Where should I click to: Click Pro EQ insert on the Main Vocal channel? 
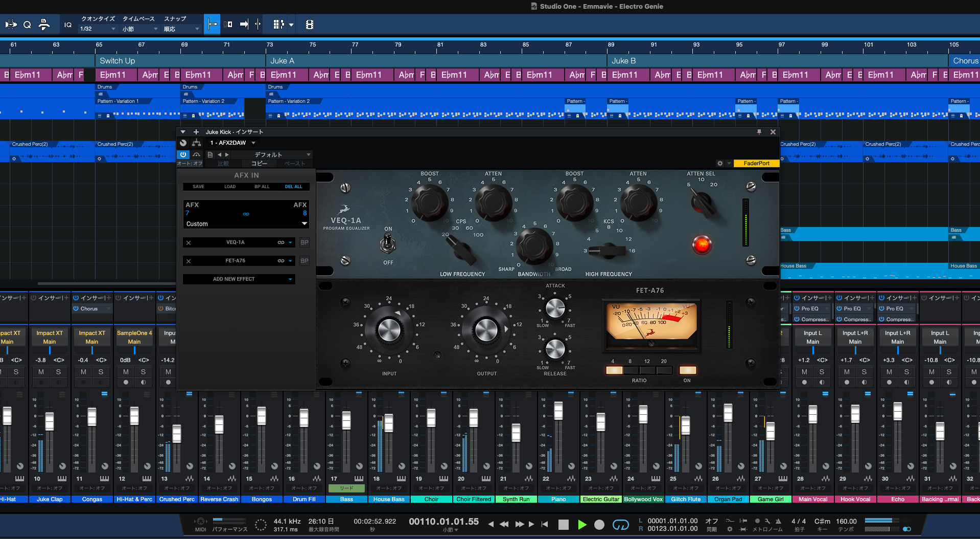coord(812,308)
